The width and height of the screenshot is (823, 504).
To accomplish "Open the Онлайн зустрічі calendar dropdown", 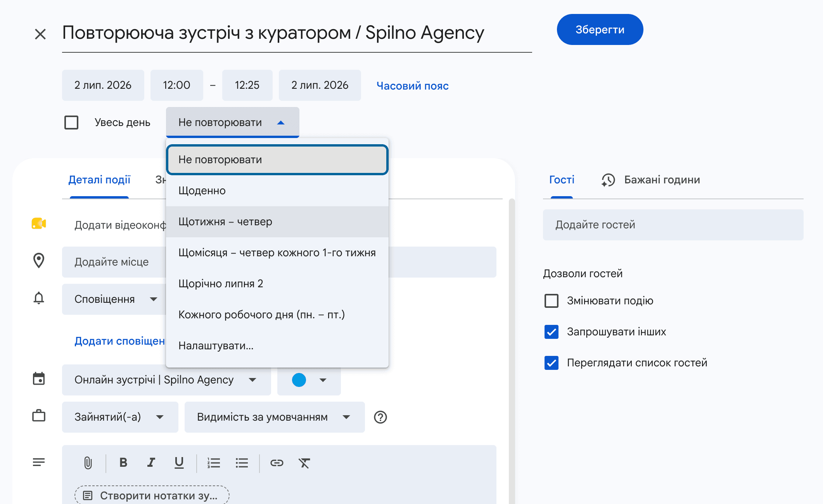I will [x=166, y=380].
